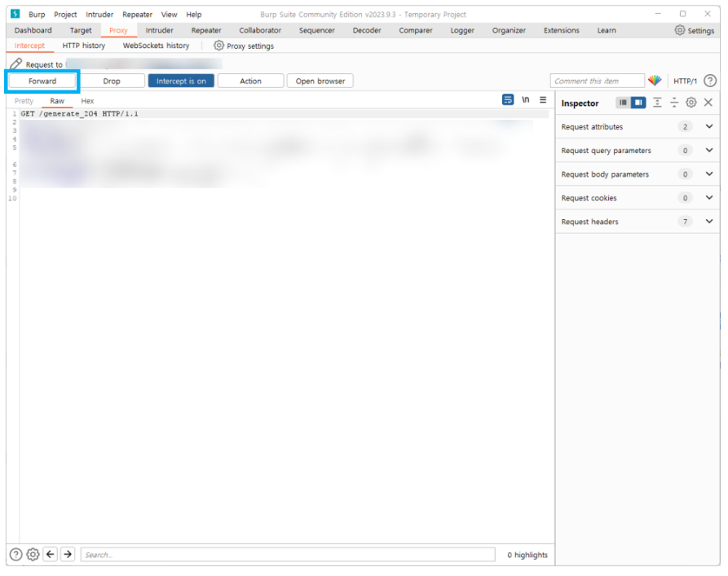Click the Comment this item field

point(597,81)
